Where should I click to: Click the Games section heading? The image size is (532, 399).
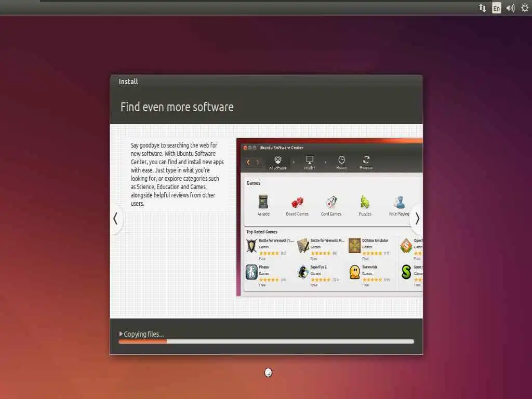(254, 183)
